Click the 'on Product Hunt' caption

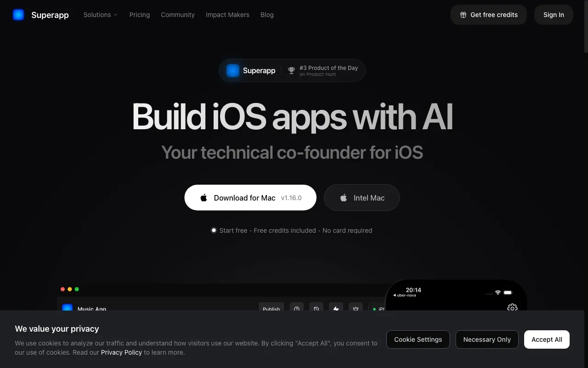click(x=317, y=74)
